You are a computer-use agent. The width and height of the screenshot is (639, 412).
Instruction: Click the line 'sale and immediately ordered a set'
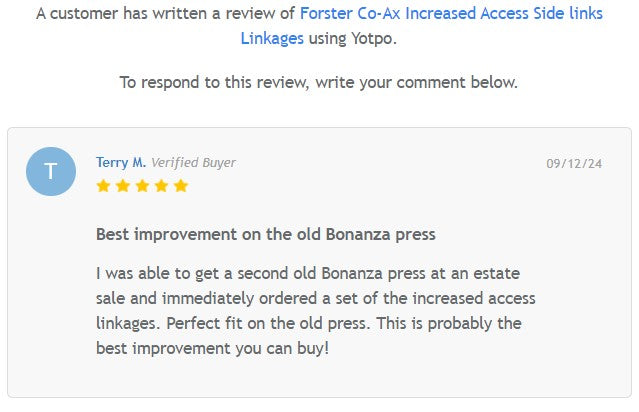(x=315, y=298)
